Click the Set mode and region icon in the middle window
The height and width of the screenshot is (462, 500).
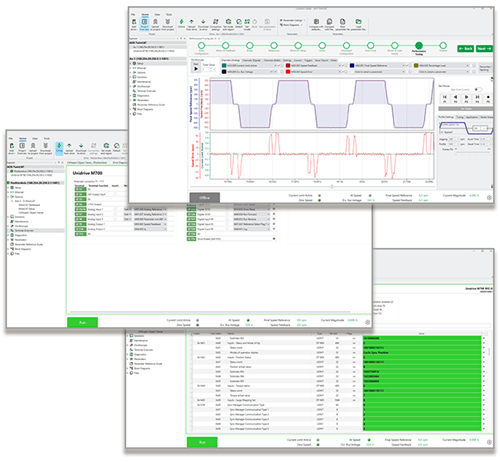tap(106, 148)
